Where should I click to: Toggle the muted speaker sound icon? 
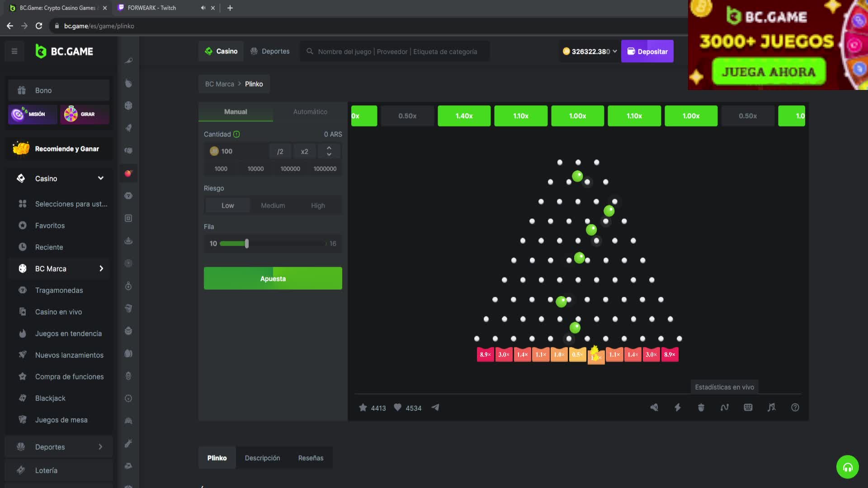click(x=654, y=408)
